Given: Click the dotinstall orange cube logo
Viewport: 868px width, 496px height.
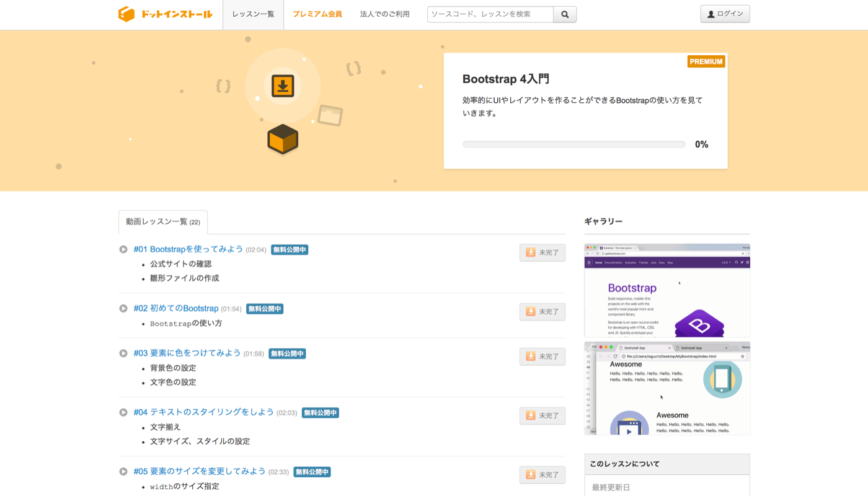Looking at the screenshot, I should tap(126, 14).
